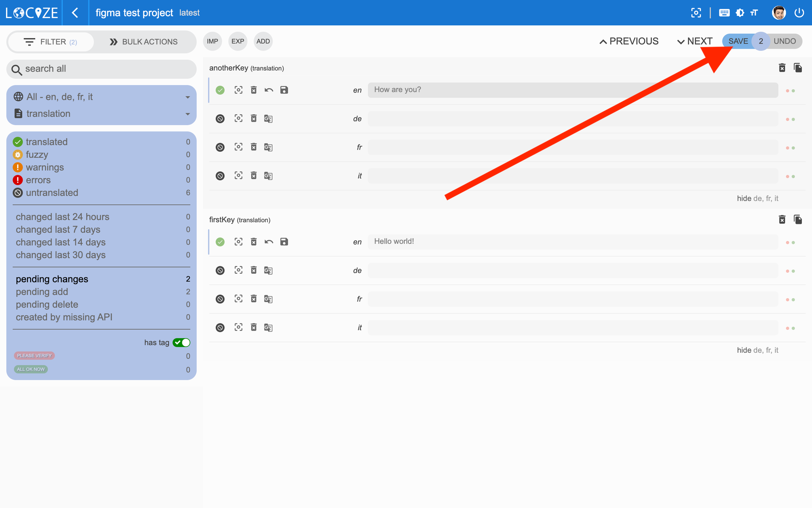
Task: Toggle the brightness theme icon in header
Action: [740, 13]
